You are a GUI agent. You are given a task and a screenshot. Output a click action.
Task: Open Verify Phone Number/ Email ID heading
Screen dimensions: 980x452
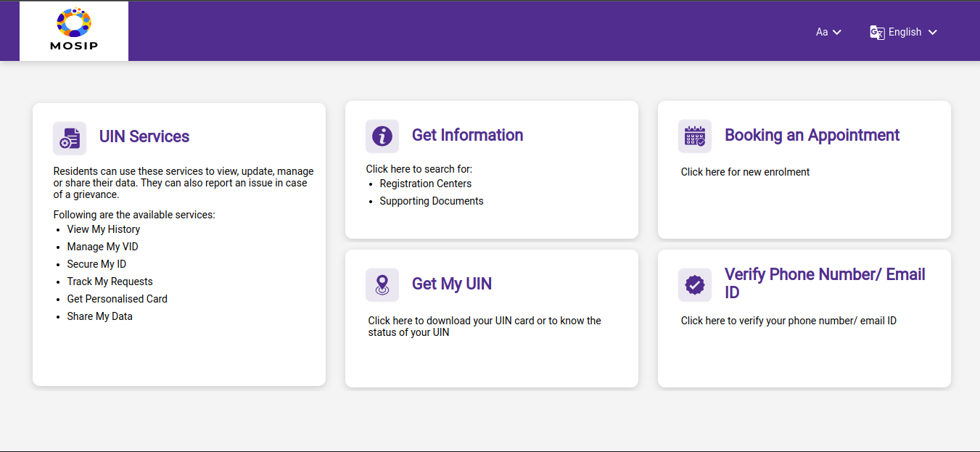(x=825, y=283)
